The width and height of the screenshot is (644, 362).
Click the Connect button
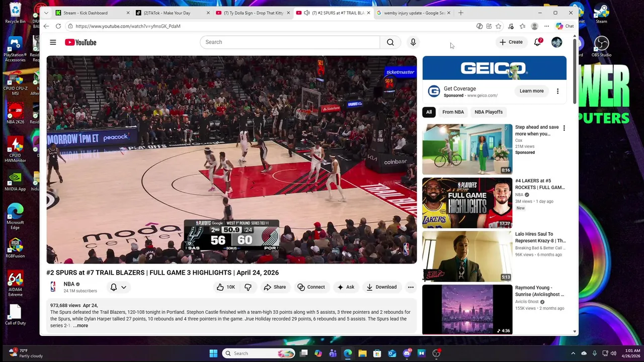311,287
